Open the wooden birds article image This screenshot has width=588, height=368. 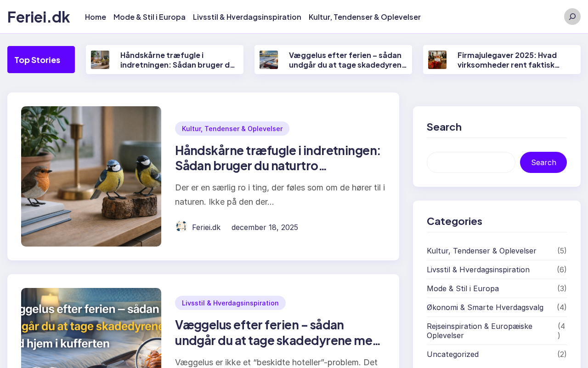click(91, 176)
